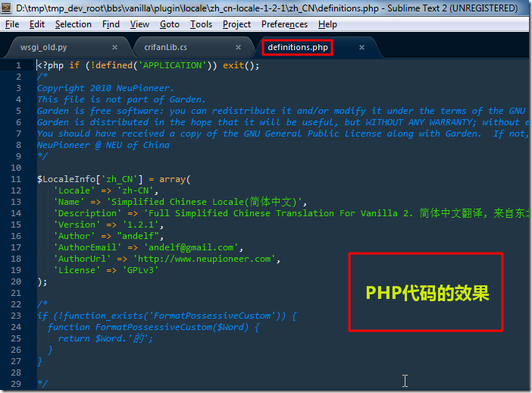Open the Preferences menu

(x=284, y=24)
